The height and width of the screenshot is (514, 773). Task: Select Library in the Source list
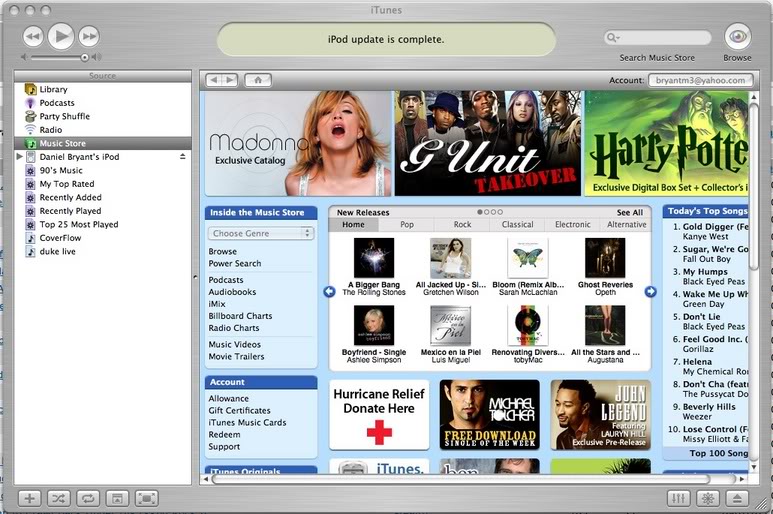(x=103, y=89)
